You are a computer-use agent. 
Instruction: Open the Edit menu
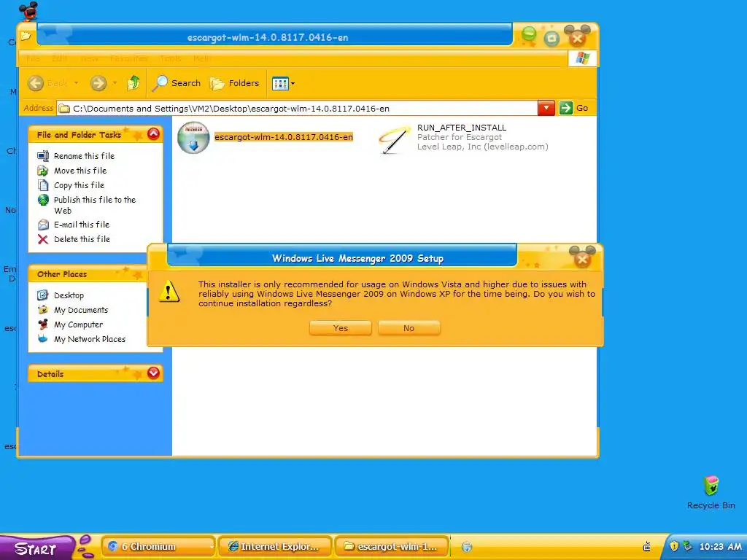[60, 58]
